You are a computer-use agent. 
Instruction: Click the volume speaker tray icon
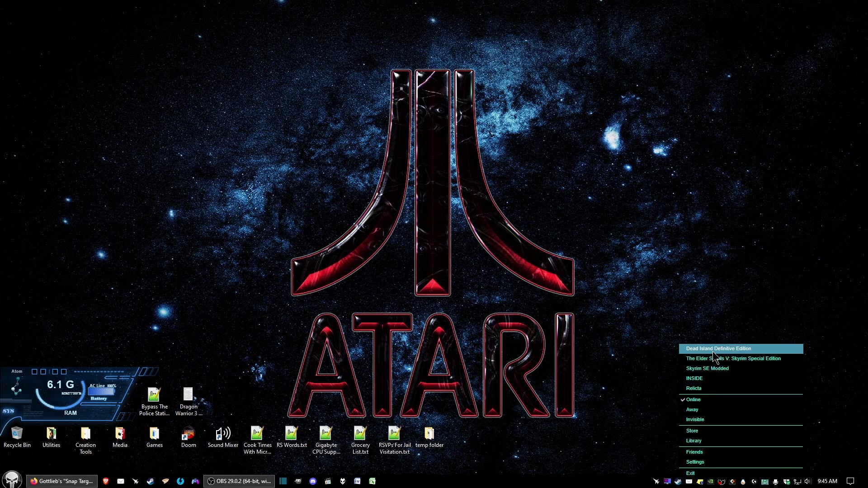[808, 481]
